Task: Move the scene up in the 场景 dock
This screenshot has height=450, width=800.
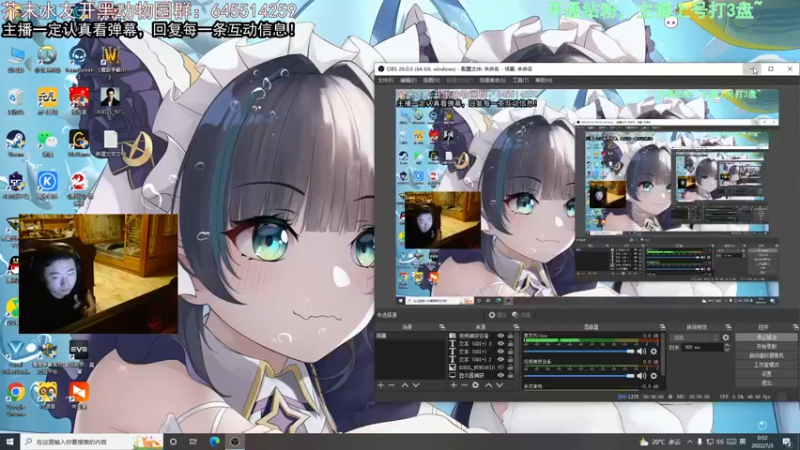Action: (x=405, y=385)
